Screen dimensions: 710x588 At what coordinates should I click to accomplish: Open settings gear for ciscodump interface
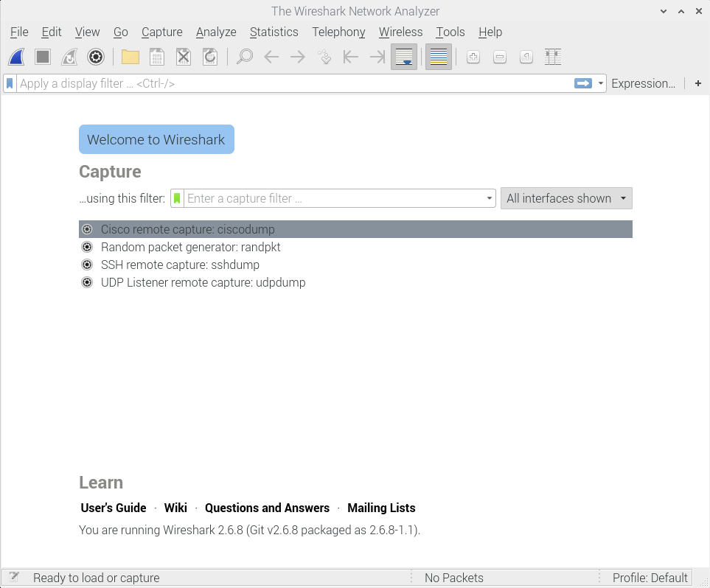pyautogui.click(x=87, y=229)
